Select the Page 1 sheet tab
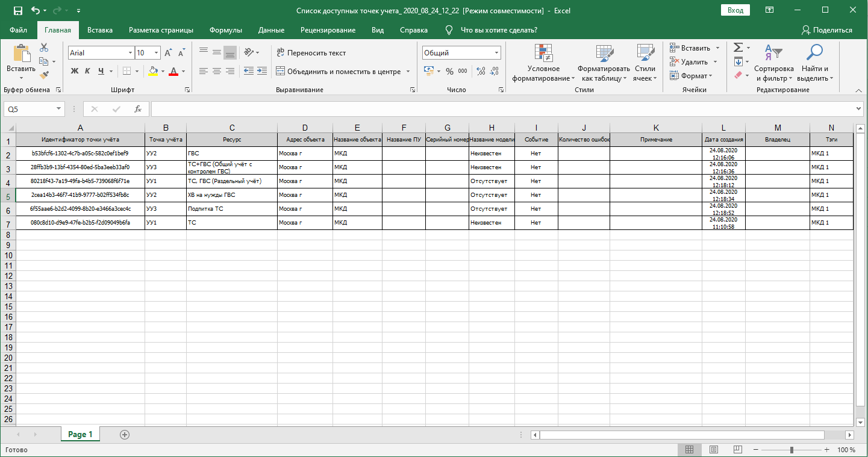This screenshot has width=868, height=457. [80, 434]
